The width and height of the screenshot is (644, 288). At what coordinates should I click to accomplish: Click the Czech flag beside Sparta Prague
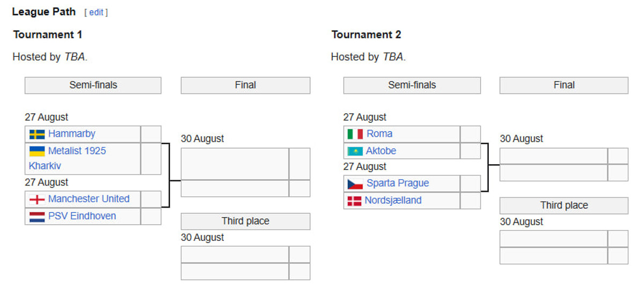pyautogui.click(x=355, y=183)
